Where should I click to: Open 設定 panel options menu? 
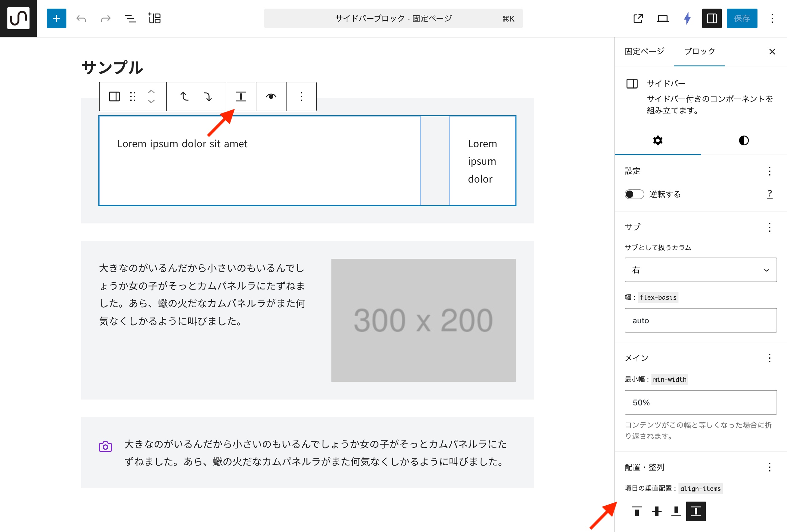(x=769, y=171)
